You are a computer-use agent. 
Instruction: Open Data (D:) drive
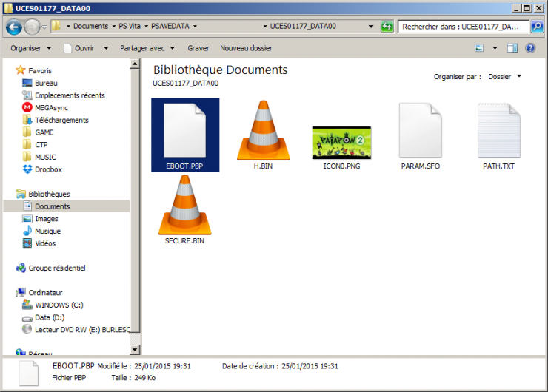[x=44, y=317]
